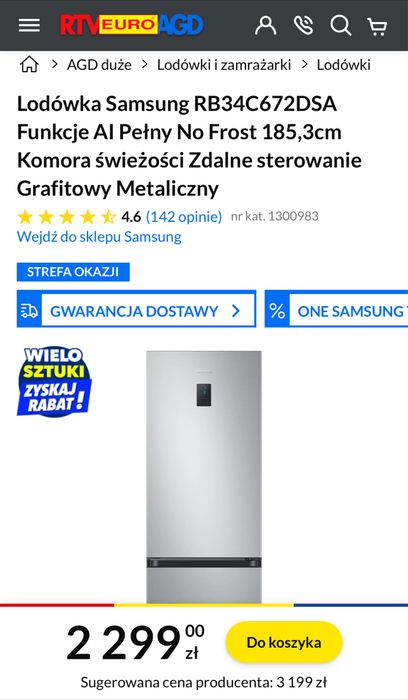The height and width of the screenshot is (700, 408).
Task: Tap the phone contact icon
Action: pos(304,25)
